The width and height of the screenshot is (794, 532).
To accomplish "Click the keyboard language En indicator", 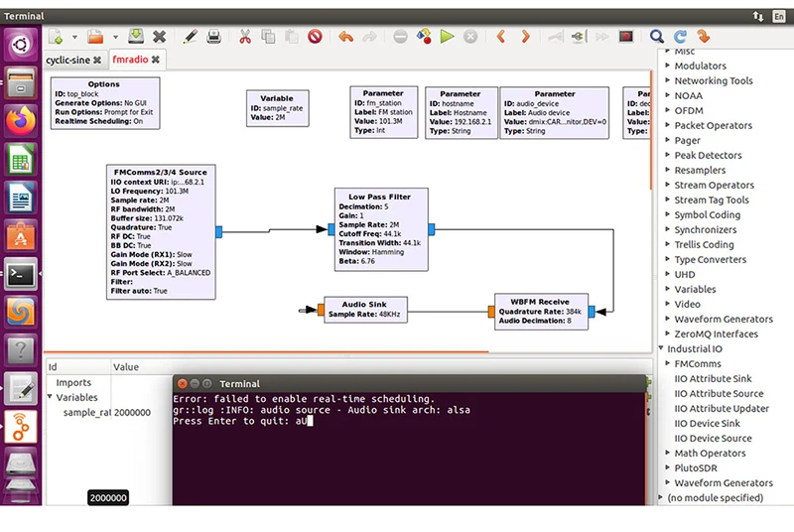I will pos(778,16).
